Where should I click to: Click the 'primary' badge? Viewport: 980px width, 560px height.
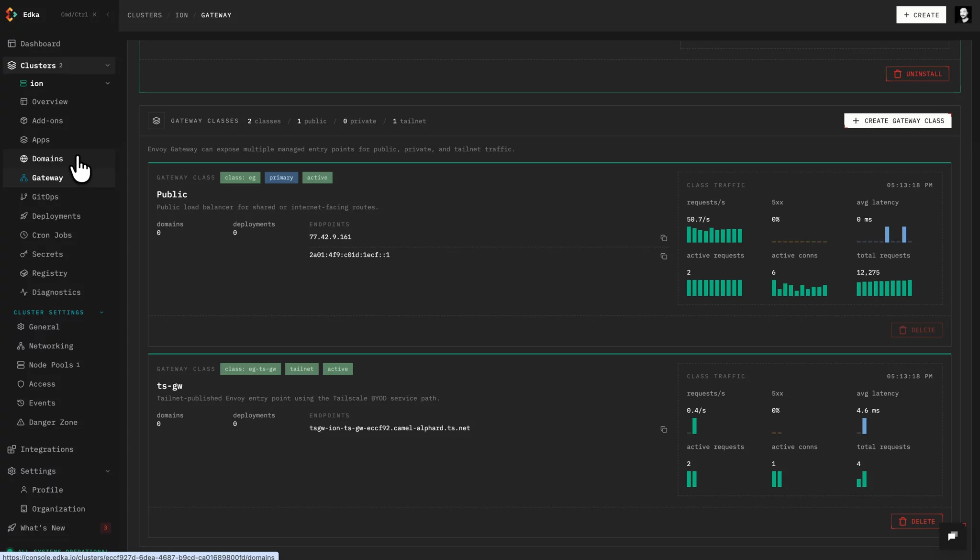281,178
